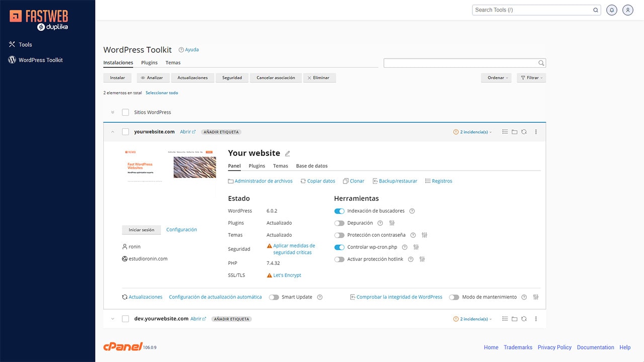Open folder icon for dev.yourwebsite.com
The image size is (644, 362).
(x=514, y=319)
